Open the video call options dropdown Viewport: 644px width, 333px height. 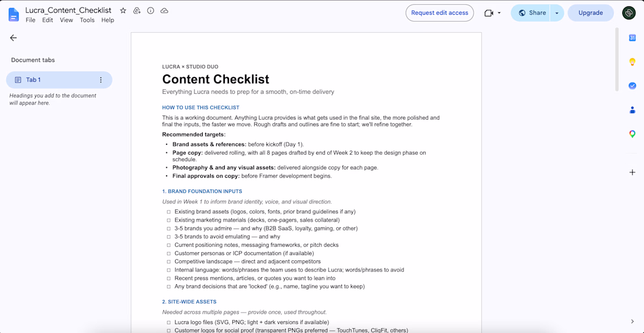point(499,13)
